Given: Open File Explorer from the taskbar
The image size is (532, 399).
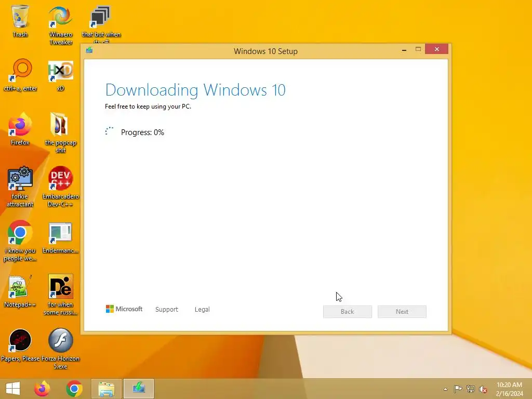Looking at the screenshot, I should point(106,389).
